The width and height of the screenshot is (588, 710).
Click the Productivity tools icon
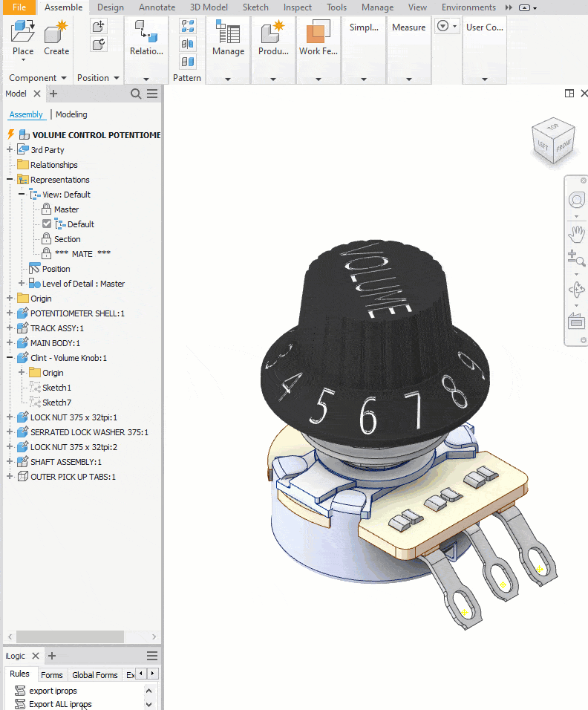273,34
